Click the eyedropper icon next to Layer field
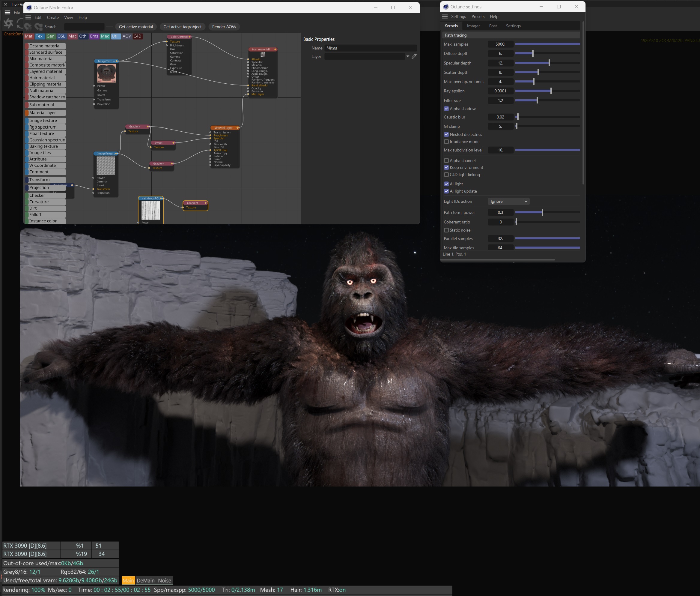 [x=414, y=56]
